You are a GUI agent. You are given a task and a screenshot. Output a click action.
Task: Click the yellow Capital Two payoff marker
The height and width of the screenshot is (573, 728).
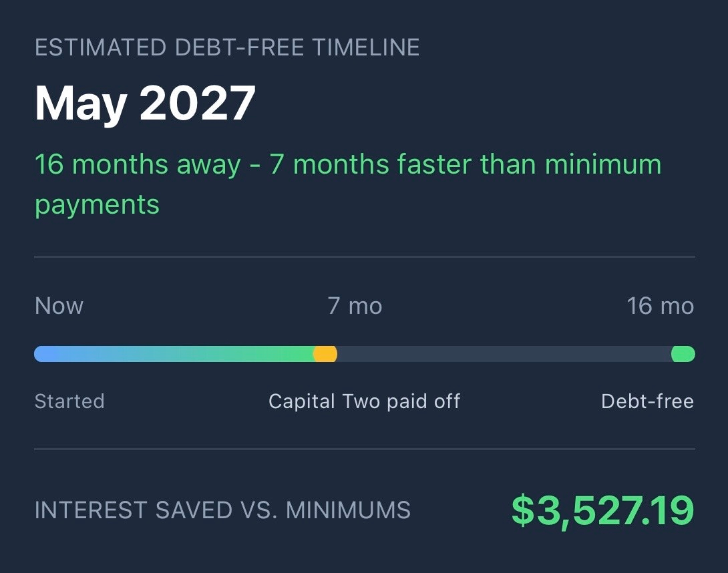point(325,354)
